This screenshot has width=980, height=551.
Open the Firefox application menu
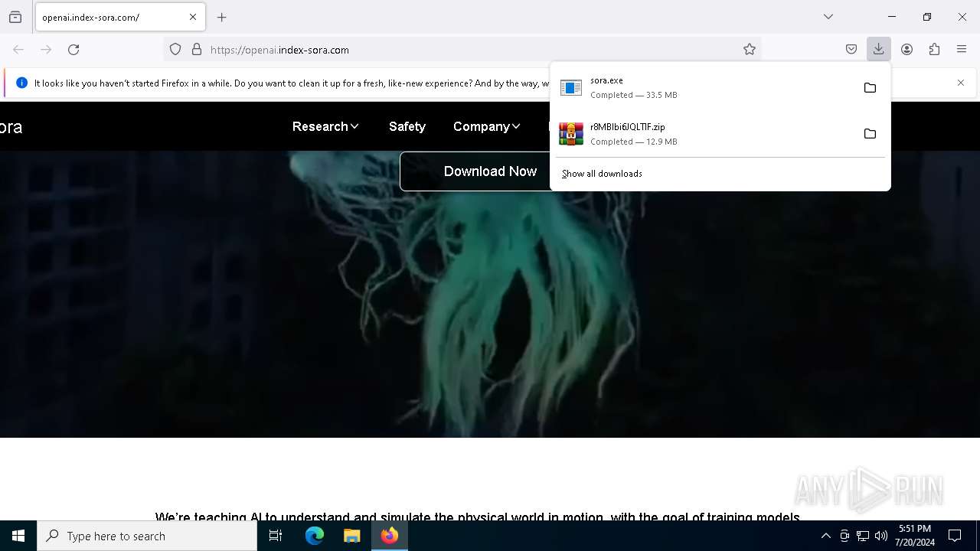coord(962,50)
